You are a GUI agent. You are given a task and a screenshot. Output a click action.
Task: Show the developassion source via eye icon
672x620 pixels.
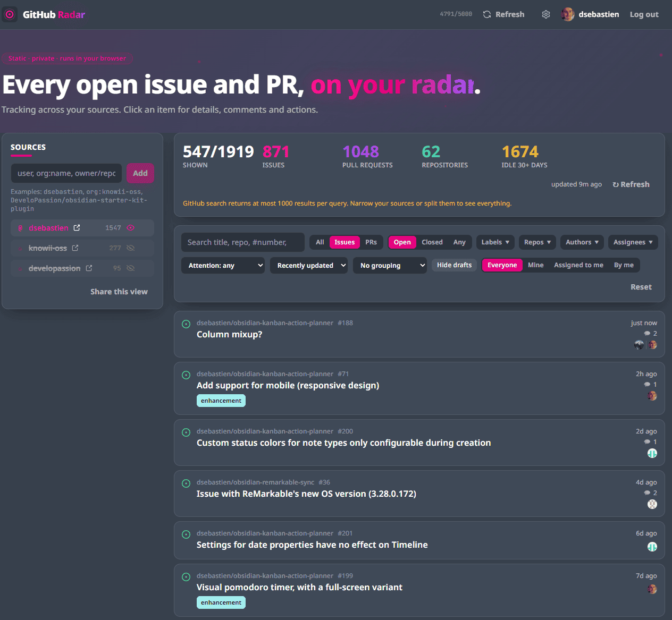[131, 268]
